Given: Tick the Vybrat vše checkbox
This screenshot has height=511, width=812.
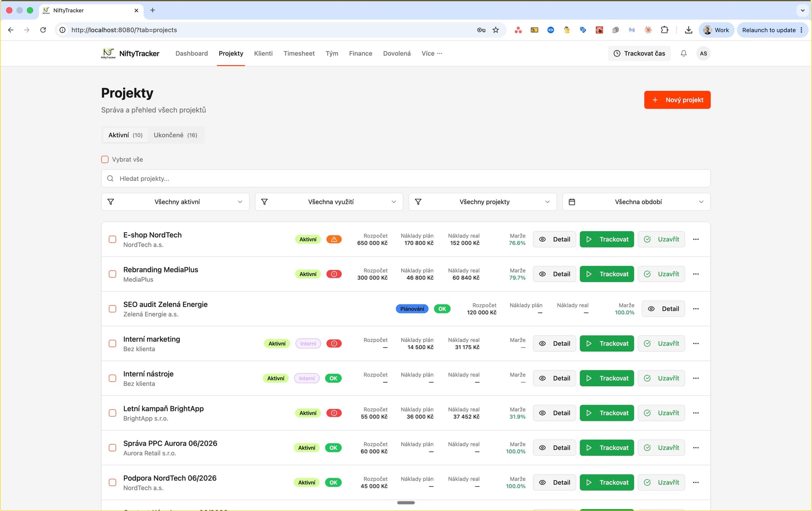Looking at the screenshot, I should pyautogui.click(x=105, y=159).
